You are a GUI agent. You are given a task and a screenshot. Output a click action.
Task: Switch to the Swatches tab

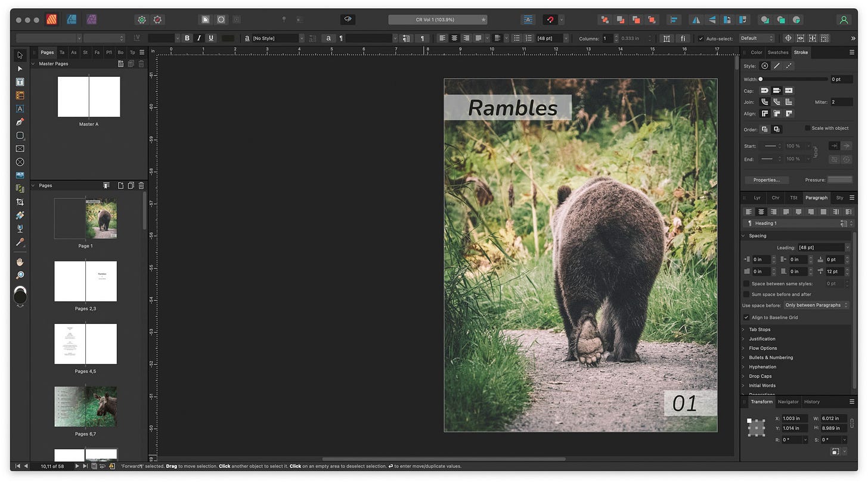point(777,52)
